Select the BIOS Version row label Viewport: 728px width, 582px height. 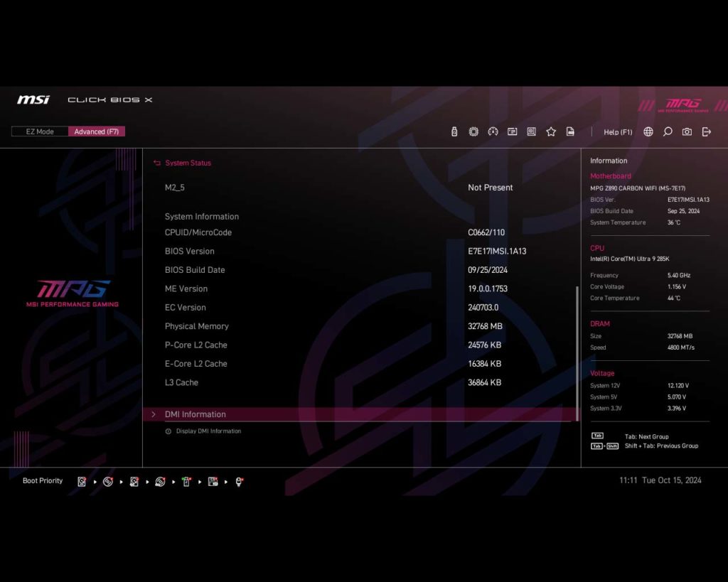click(x=189, y=251)
